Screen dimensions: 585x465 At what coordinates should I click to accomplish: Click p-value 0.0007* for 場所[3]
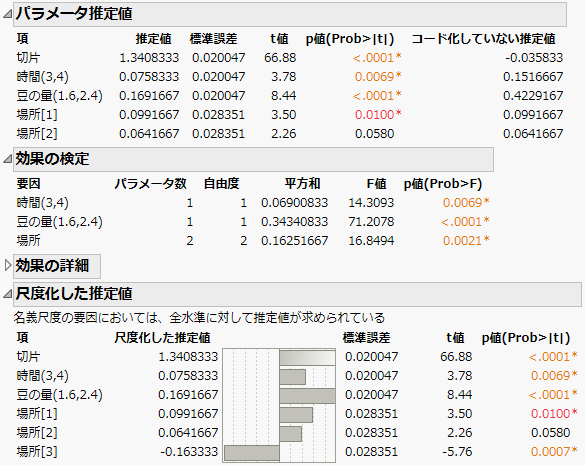(554, 452)
